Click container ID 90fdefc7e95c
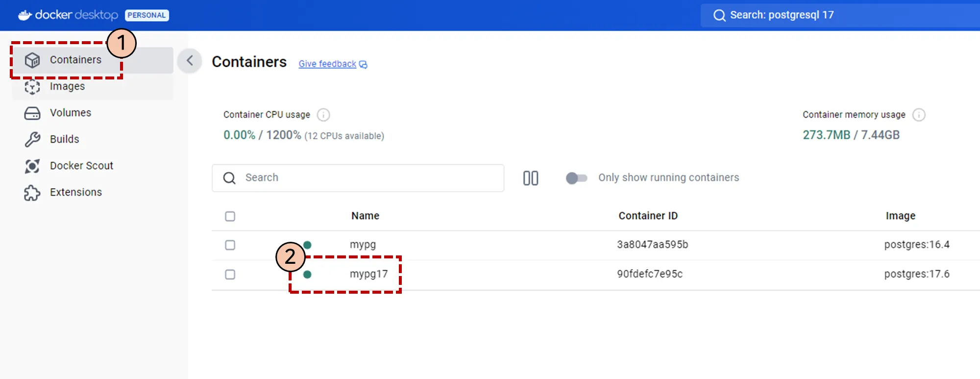 point(650,274)
